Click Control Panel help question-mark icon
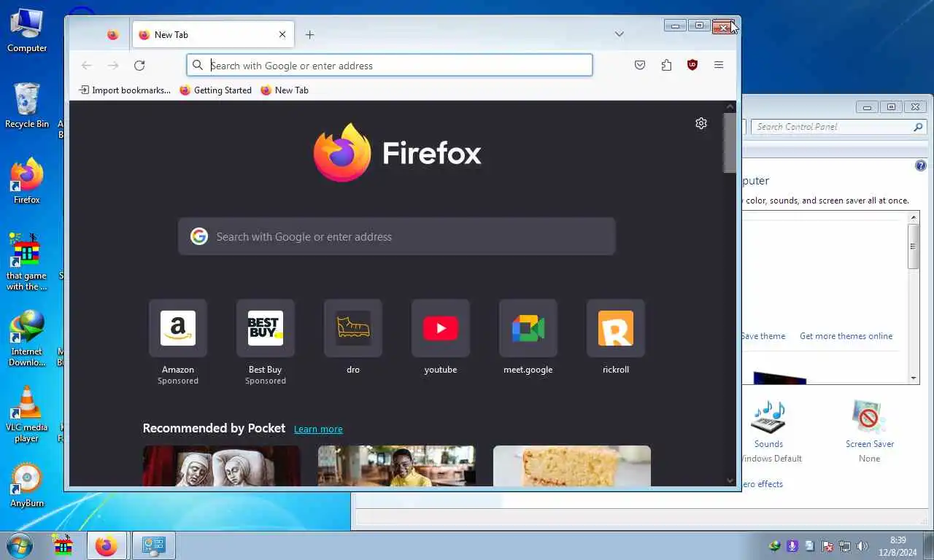 point(921,166)
